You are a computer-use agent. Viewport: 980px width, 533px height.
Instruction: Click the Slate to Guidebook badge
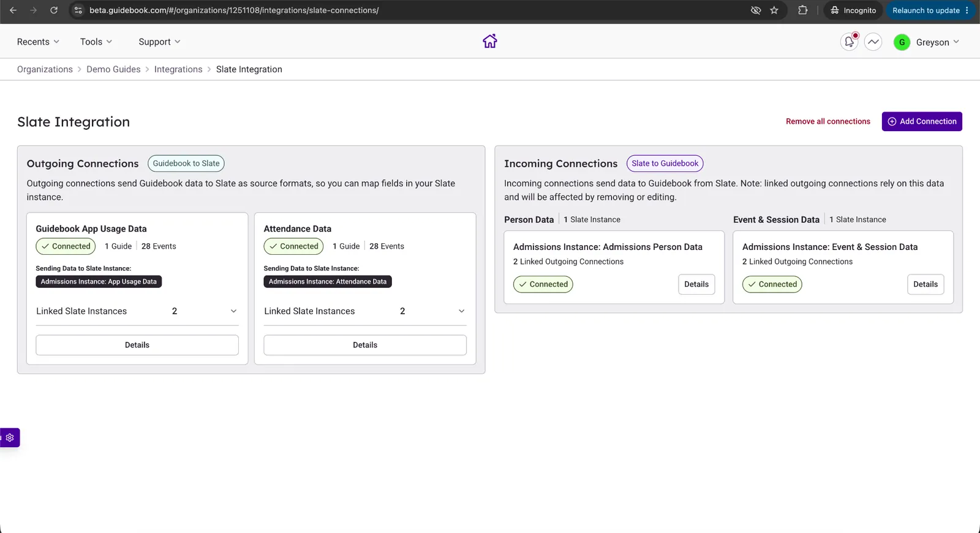click(x=665, y=164)
